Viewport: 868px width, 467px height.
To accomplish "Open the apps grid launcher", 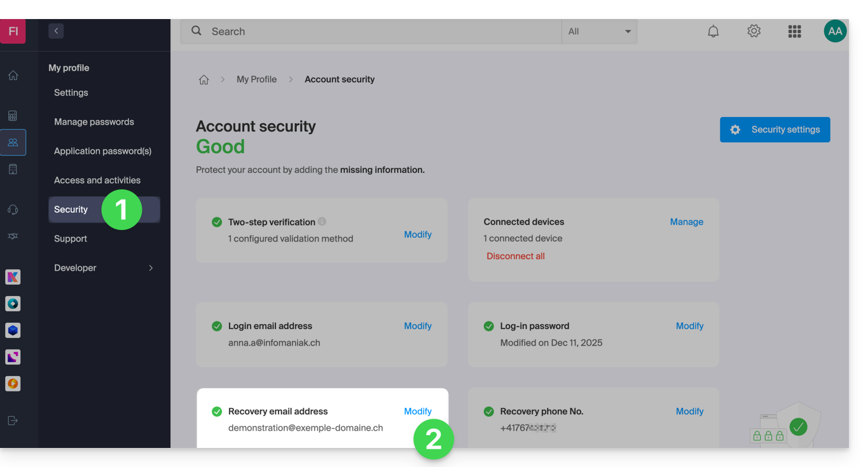I will (794, 31).
